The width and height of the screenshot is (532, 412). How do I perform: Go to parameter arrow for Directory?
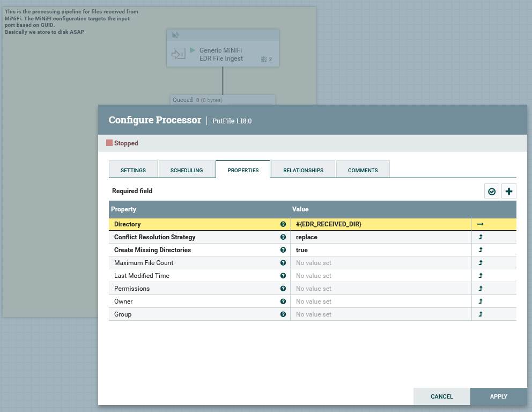[x=481, y=224]
